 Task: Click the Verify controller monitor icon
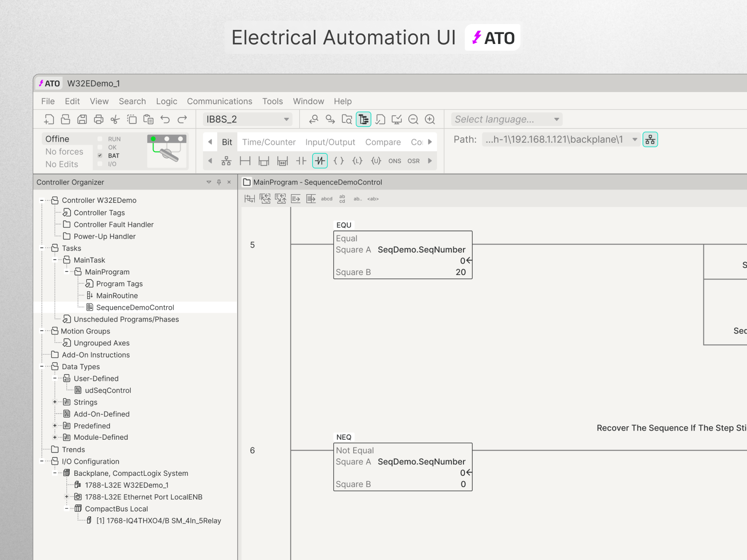(397, 119)
